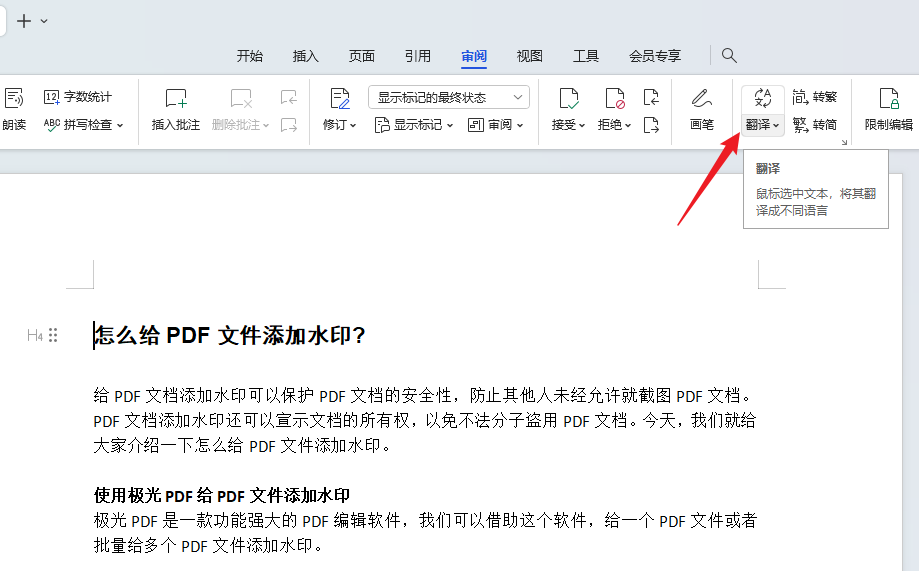Click the paragraph drag handle dots

[x=53, y=335]
